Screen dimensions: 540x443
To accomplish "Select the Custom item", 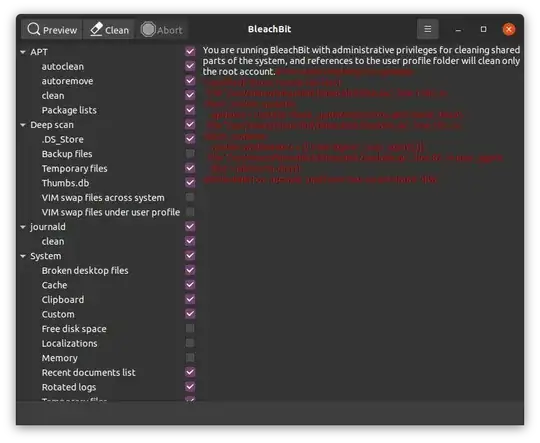I will [x=58, y=314].
